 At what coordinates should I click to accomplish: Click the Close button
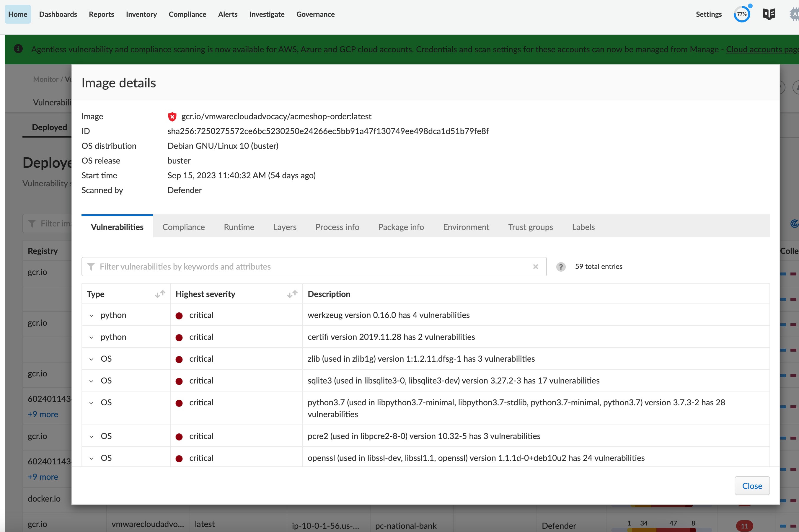click(752, 486)
